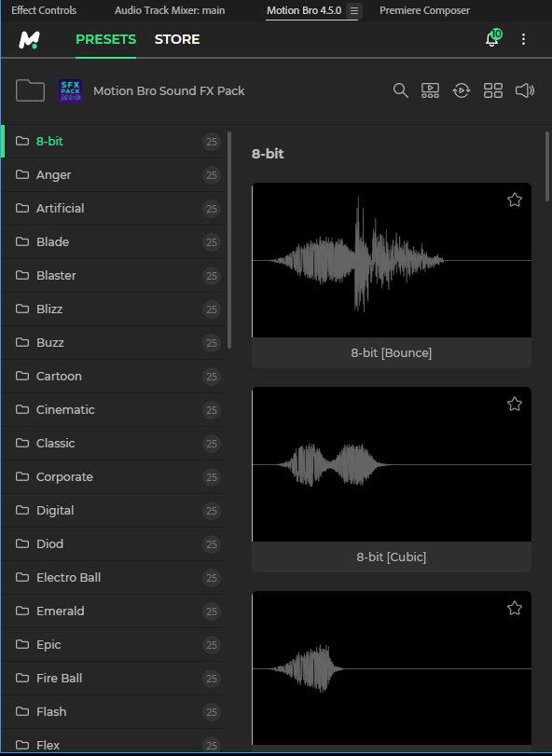Open the Motion Bro panel menu icon
The width and height of the screenshot is (552, 756).
(354, 10)
